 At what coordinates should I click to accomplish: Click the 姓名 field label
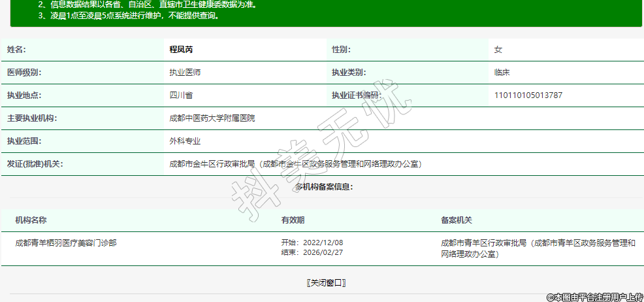16,50
